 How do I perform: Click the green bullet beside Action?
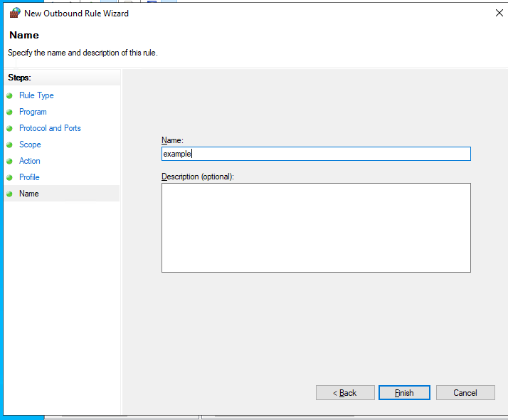pos(9,161)
